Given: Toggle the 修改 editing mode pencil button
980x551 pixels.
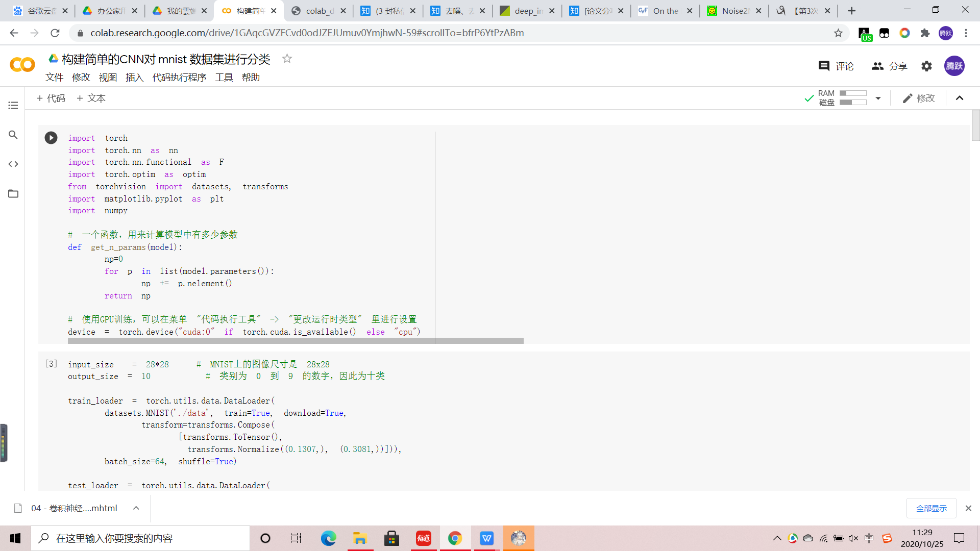Looking at the screenshot, I should pos(919,98).
